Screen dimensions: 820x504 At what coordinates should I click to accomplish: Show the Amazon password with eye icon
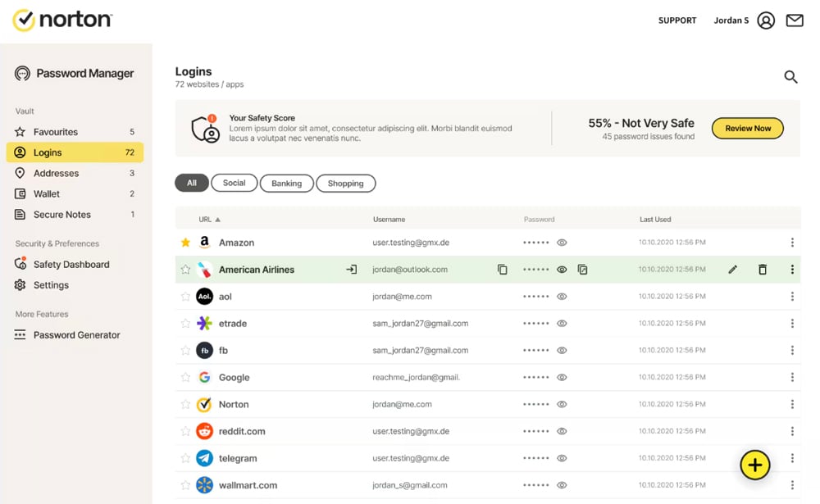point(562,243)
